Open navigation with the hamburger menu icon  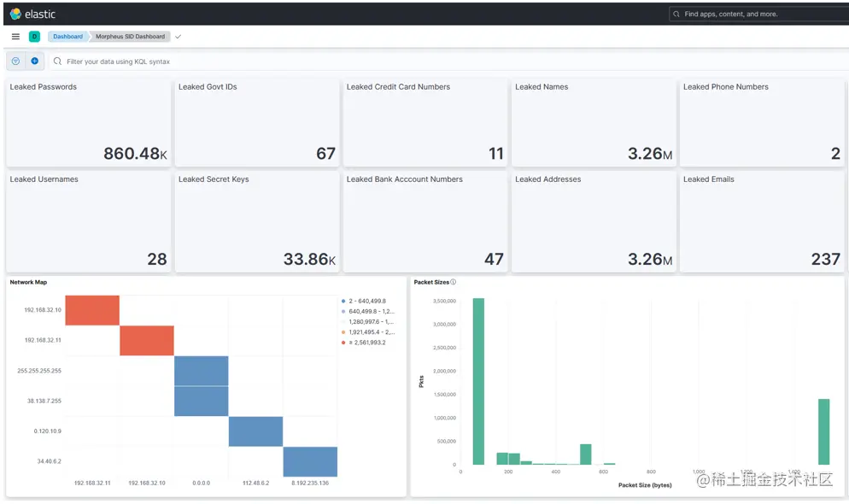coord(15,37)
